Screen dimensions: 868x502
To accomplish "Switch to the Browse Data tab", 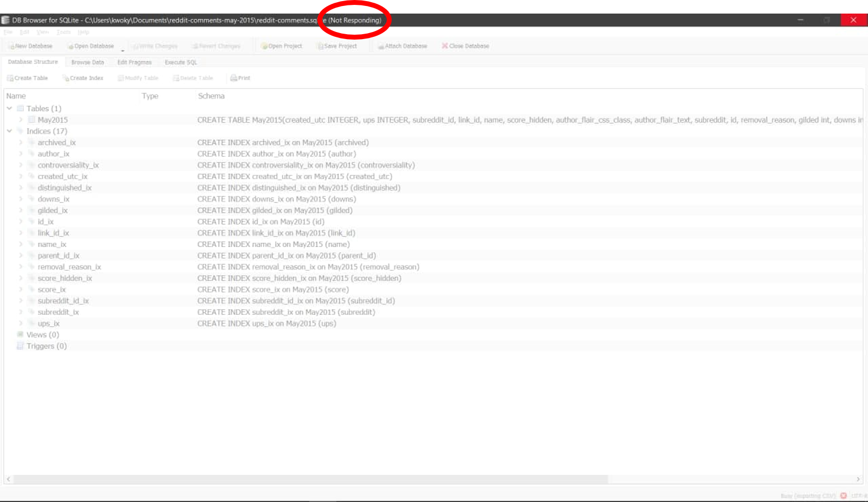I will [x=87, y=62].
